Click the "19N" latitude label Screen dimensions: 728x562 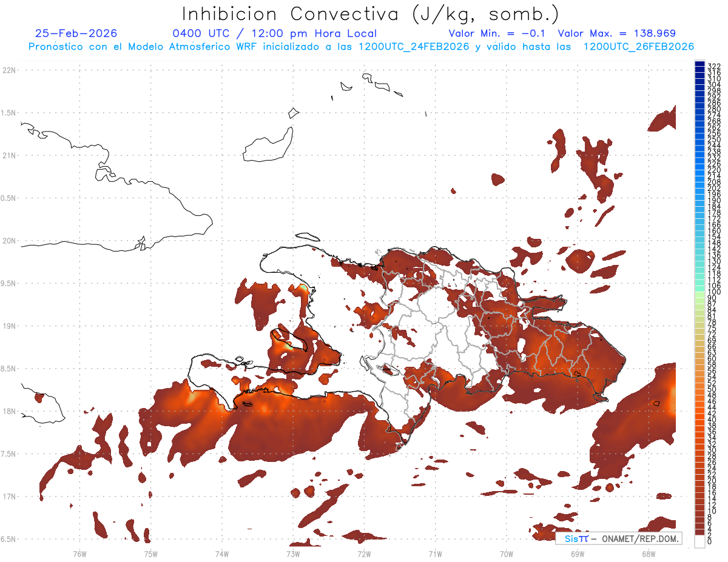click(9, 326)
